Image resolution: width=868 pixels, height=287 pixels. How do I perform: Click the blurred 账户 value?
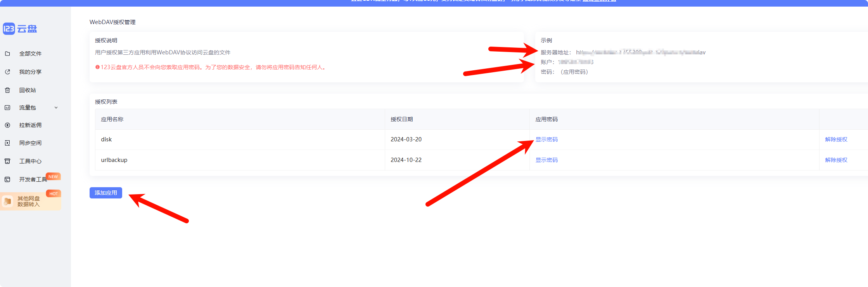click(576, 62)
